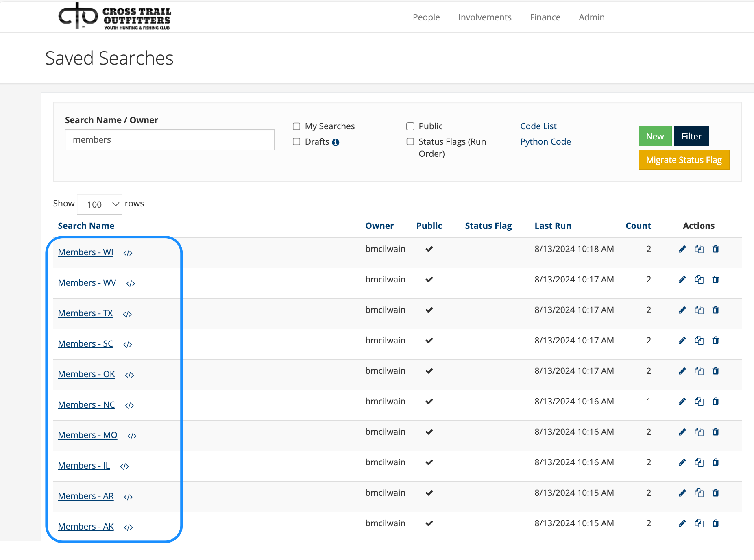Click the Cross Trail Outfitters logo
The image size is (754, 560).
115,16
